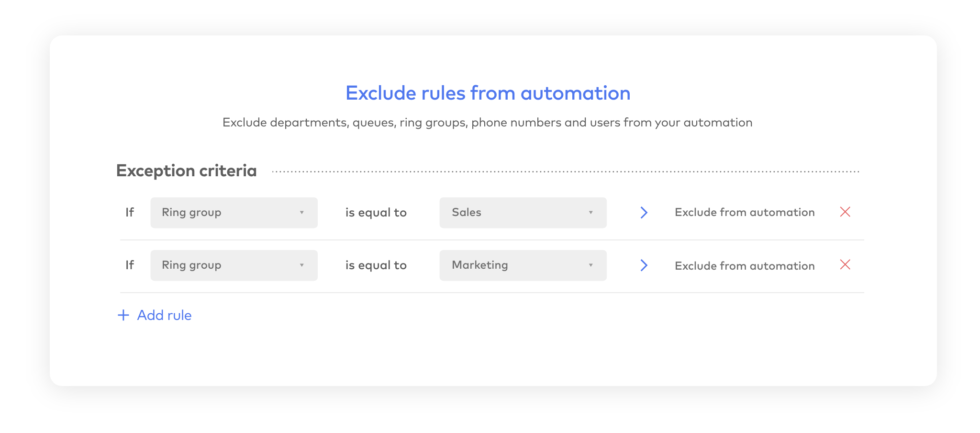Delete the Sales rule using red X
Screen dimensions: 980x433
845,212
